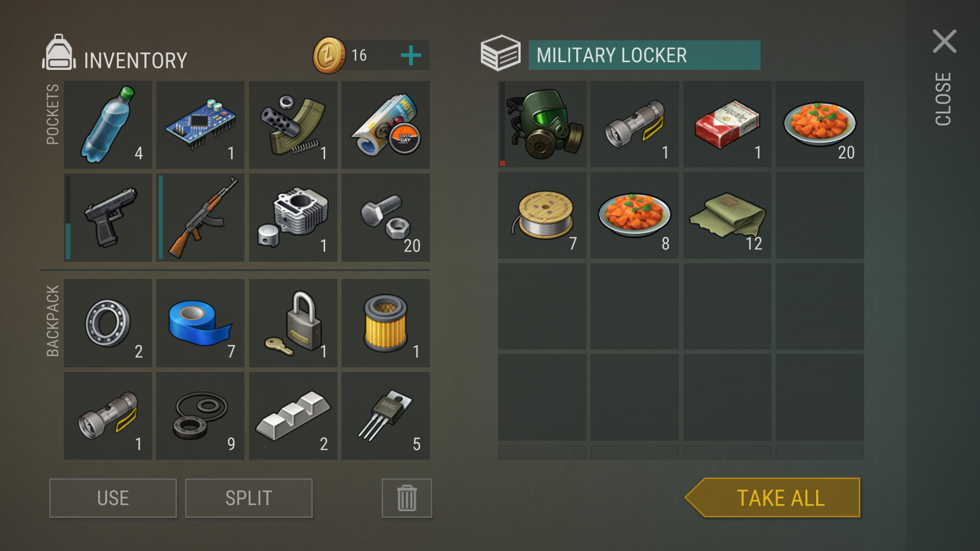Click the USE button
980x551 pixels.
[x=113, y=498]
